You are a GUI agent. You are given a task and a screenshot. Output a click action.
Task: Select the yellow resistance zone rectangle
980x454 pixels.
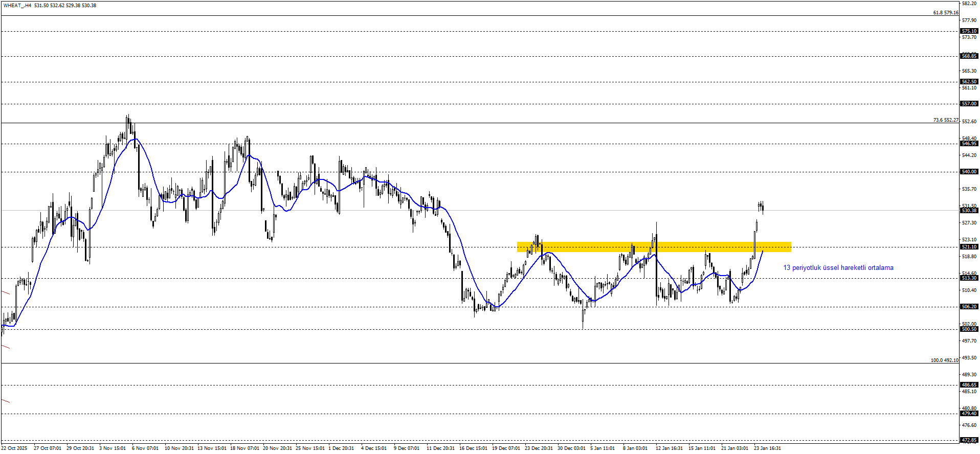click(654, 247)
